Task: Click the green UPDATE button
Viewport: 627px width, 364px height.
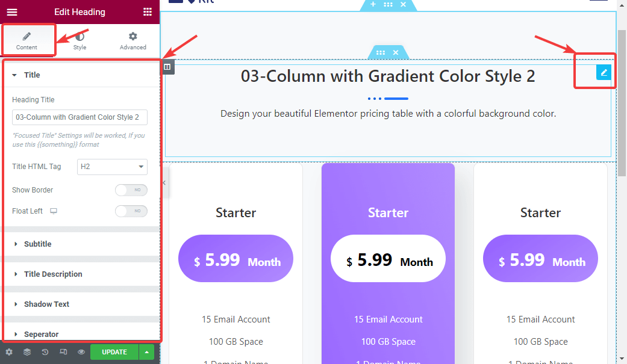Action: pyautogui.click(x=114, y=352)
